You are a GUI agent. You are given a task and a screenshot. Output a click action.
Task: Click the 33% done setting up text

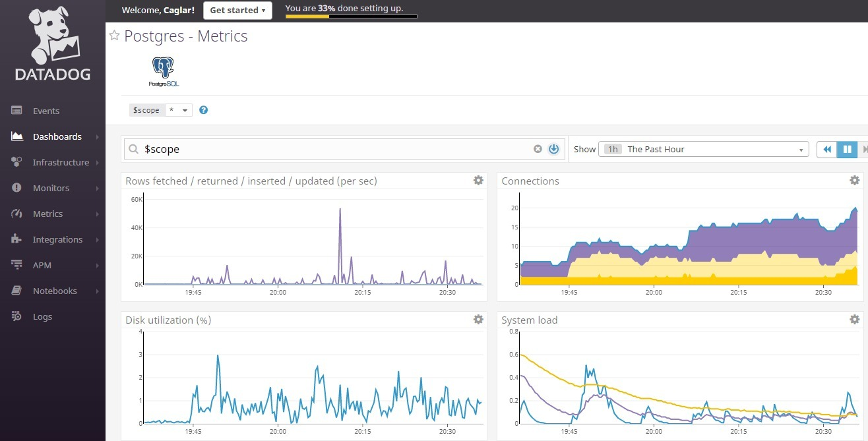(344, 9)
